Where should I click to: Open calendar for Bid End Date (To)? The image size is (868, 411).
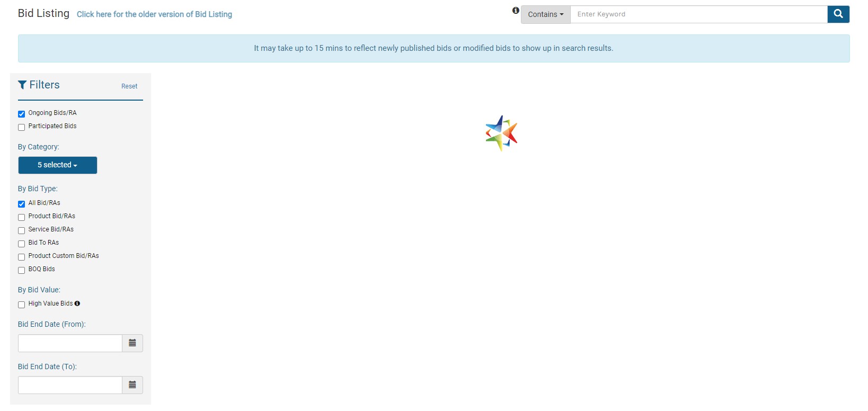[132, 385]
